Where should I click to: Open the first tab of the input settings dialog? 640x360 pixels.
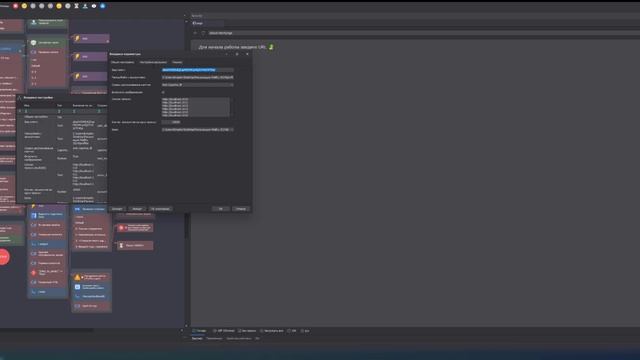[122, 62]
